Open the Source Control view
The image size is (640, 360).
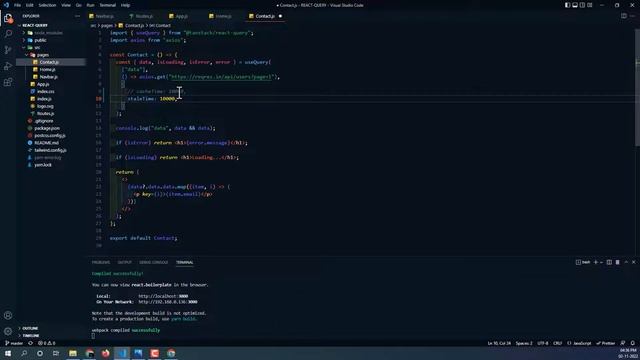point(8,50)
